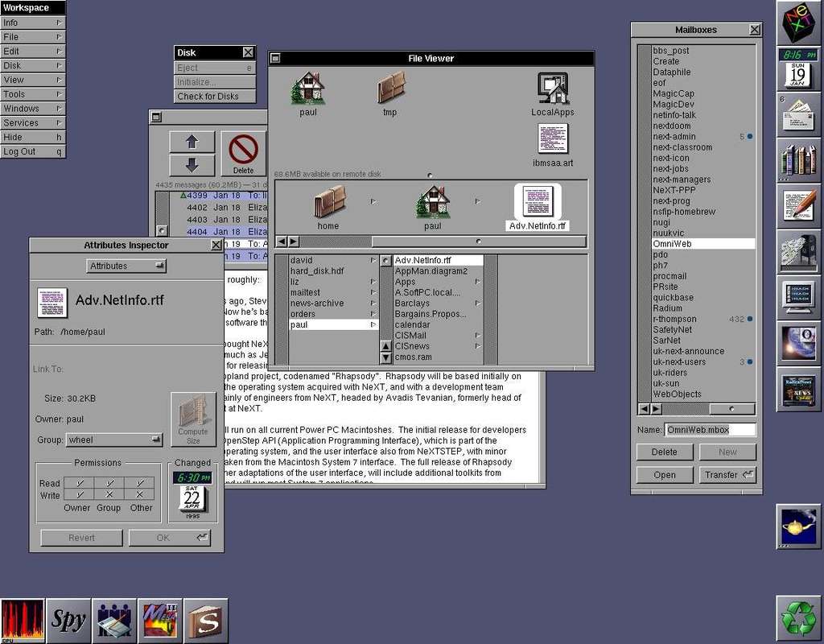Click New in the Mailboxes panel
The width and height of the screenshot is (824, 644).
727,452
